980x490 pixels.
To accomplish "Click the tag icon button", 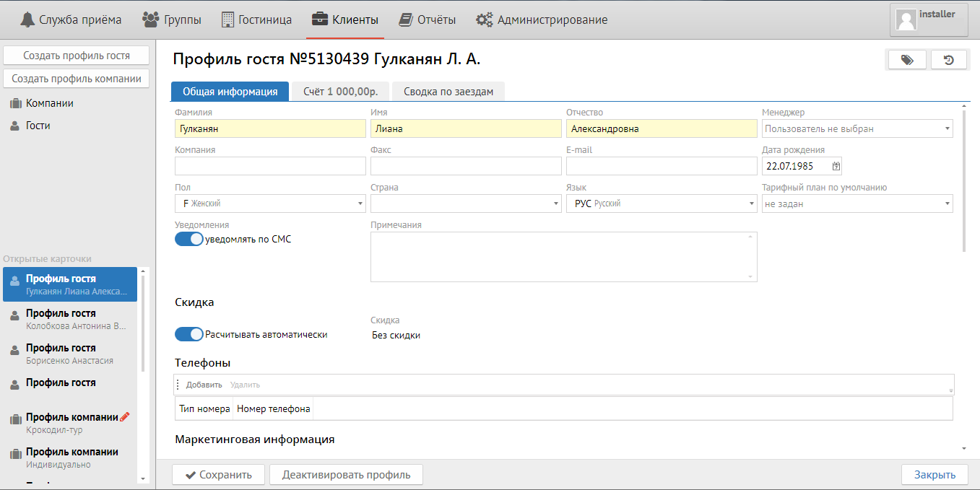I will (x=906, y=61).
